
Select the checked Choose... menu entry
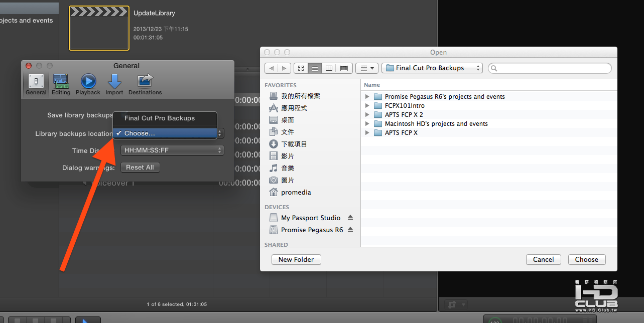[x=165, y=133]
